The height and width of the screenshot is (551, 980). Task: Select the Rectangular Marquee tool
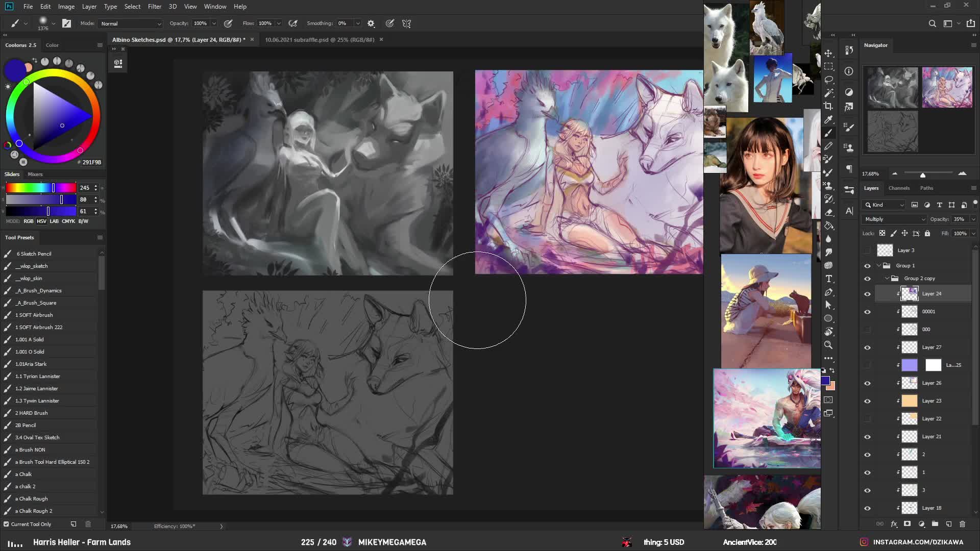coord(828,66)
